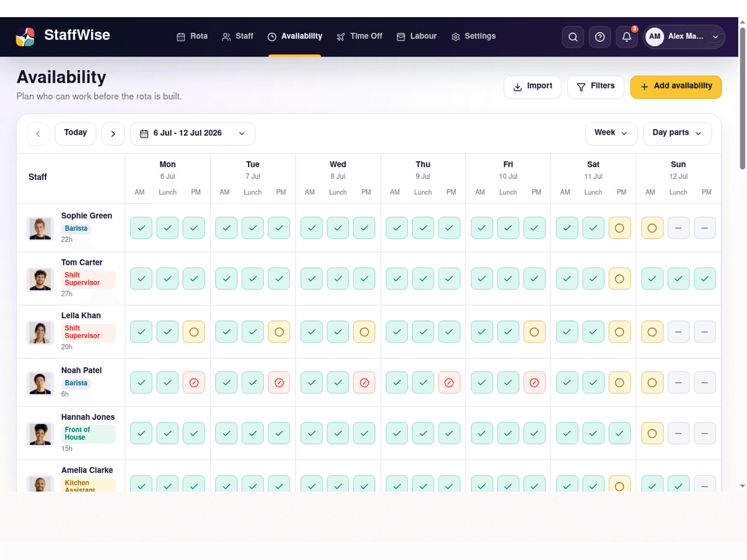This screenshot has height=560, width=747.
Task: Toggle Hannah Jones Wednesday AM availability
Action: point(312,433)
